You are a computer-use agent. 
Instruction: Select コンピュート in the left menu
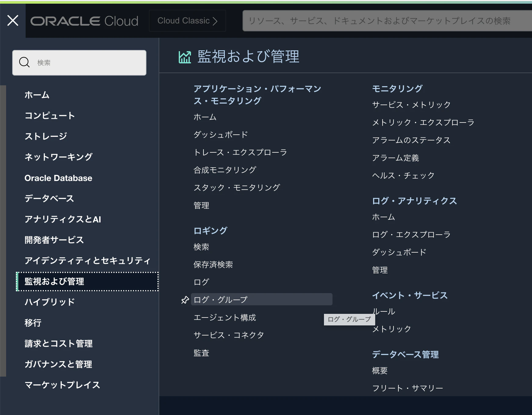point(50,115)
